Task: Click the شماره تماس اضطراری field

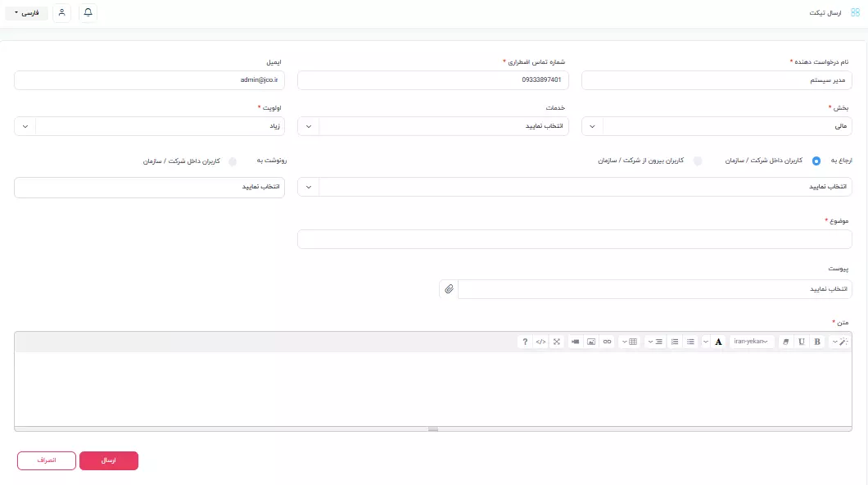Action: (433, 80)
